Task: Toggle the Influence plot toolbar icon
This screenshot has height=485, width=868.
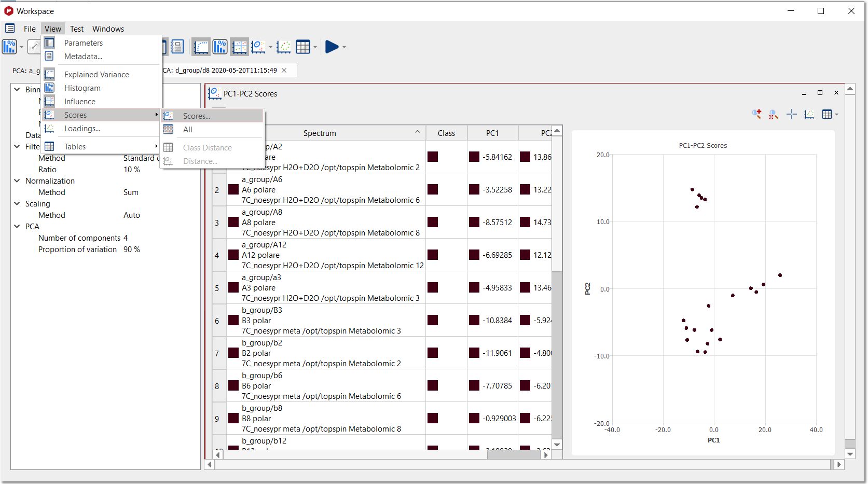Action: click(240, 47)
